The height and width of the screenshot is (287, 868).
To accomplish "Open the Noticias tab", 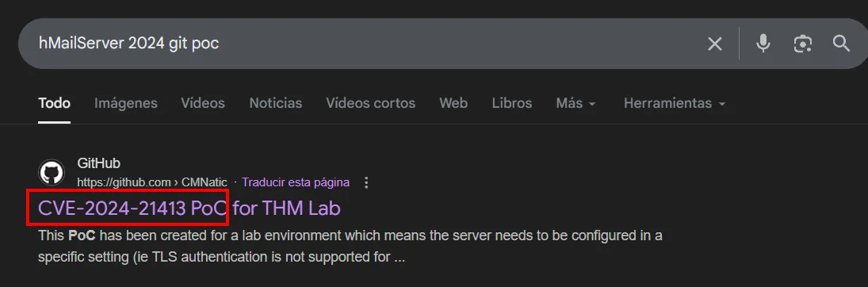I will click(x=276, y=103).
